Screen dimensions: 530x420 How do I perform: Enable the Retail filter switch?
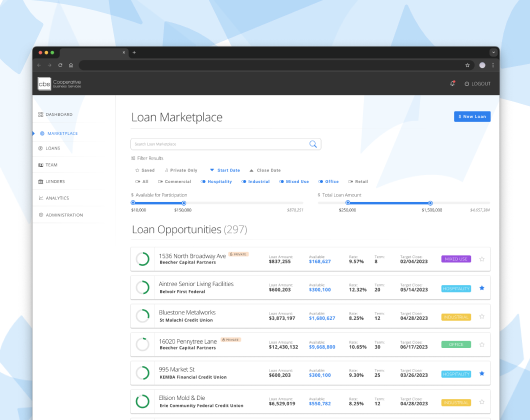(358, 181)
